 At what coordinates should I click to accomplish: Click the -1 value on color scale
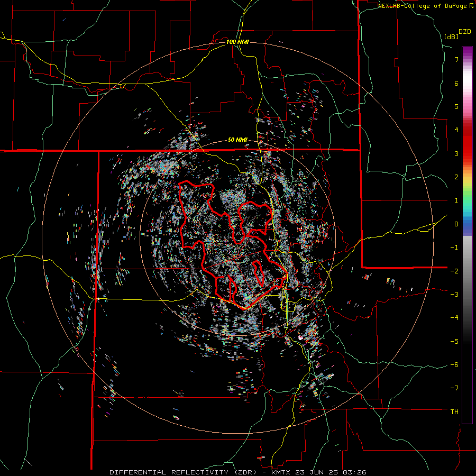tap(454, 248)
